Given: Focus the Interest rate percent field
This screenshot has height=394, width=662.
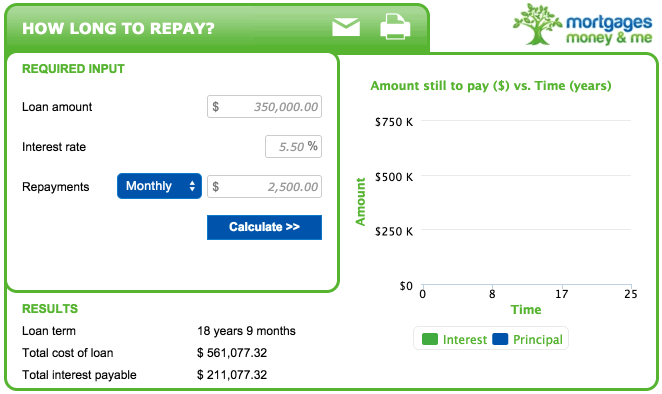Looking at the screenshot, I should coord(293,147).
